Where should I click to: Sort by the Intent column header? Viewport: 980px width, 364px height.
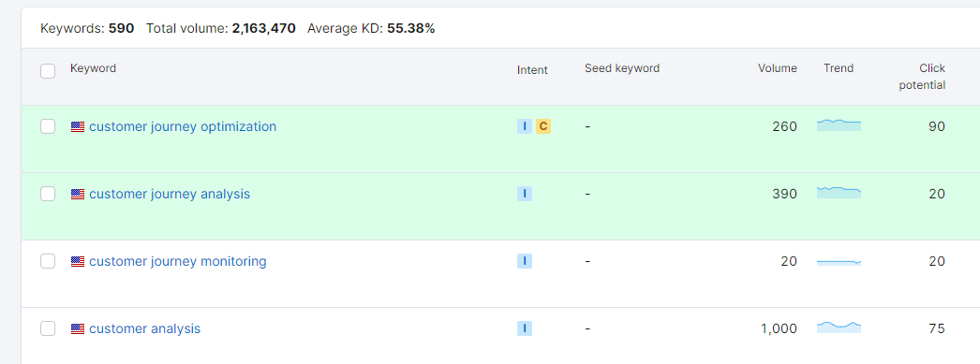[532, 70]
